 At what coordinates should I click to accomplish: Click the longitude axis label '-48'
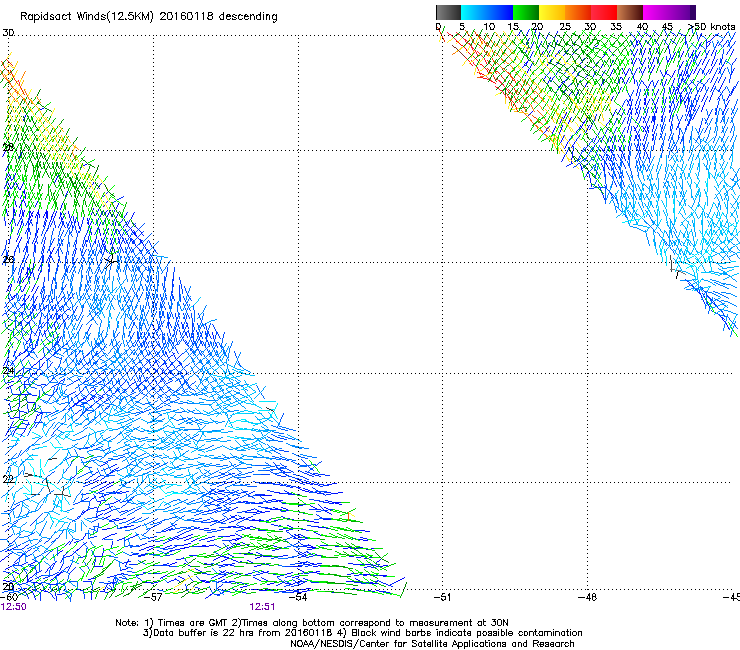click(587, 597)
